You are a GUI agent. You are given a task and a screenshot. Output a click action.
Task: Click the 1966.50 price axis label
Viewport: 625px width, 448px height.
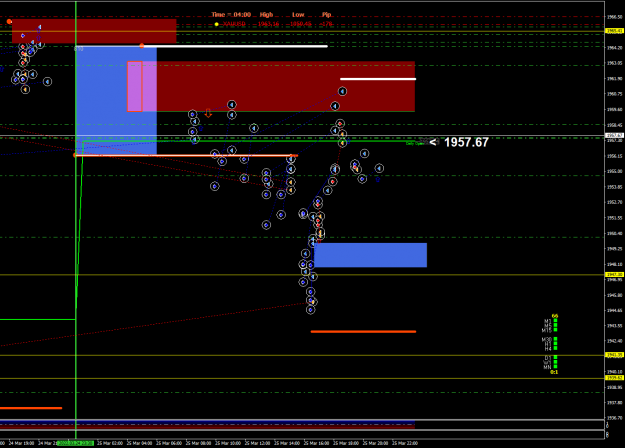pyautogui.click(x=614, y=17)
